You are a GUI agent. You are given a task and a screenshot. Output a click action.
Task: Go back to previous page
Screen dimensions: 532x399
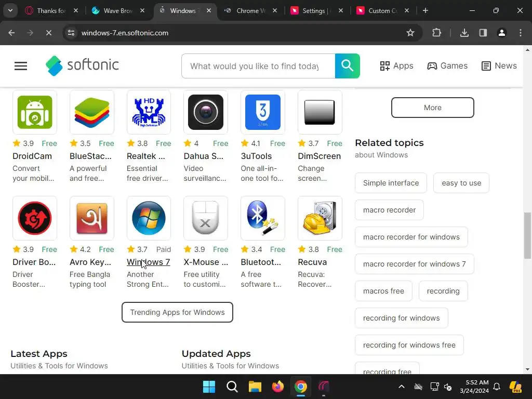(x=11, y=33)
